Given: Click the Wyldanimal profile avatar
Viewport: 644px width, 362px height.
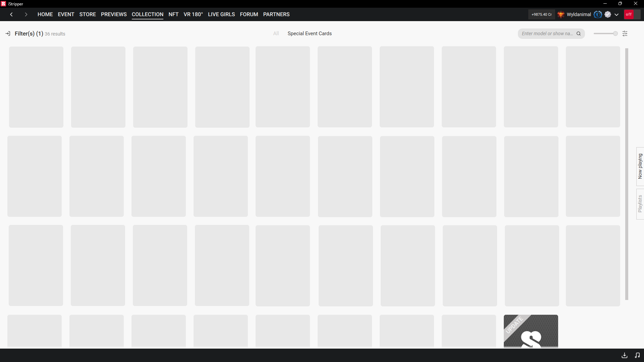Looking at the screenshot, I should [x=560, y=14].
